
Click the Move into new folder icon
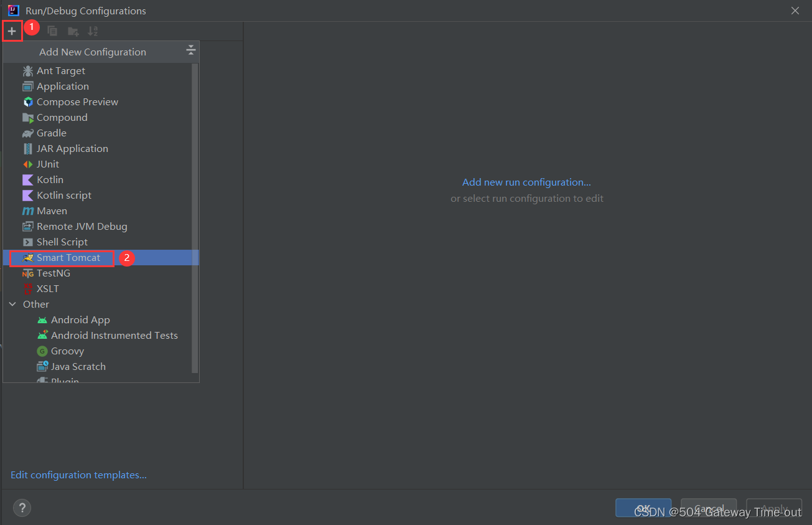pyautogui.click(x=73, y=31)
